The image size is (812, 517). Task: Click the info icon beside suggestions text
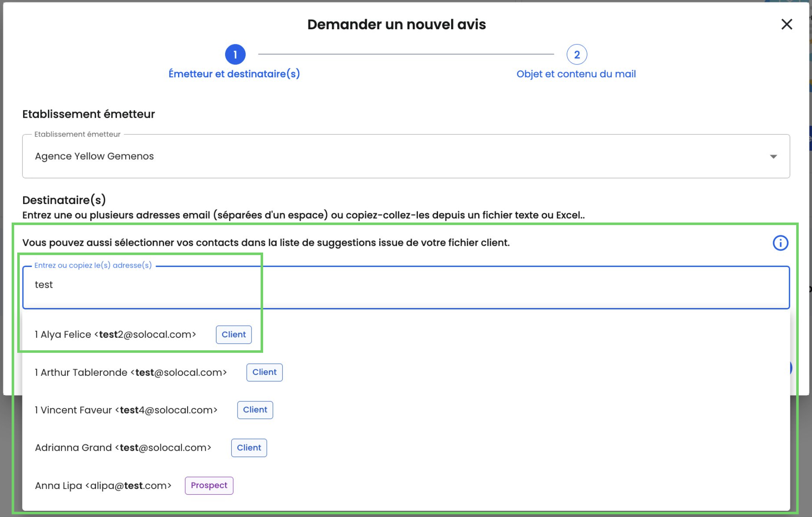(780, 243)
